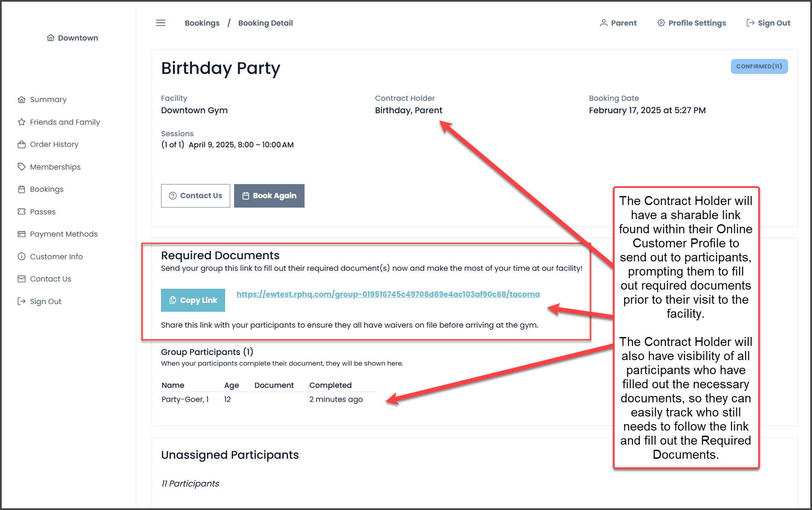Viewport: 812px width, 510px height.
Task: View Customer Info in sidebar
Action: 56,257
